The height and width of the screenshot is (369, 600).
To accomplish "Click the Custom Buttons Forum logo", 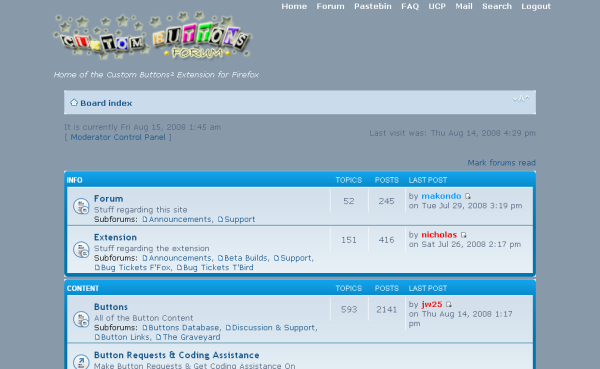I will (x=152, y=36).
